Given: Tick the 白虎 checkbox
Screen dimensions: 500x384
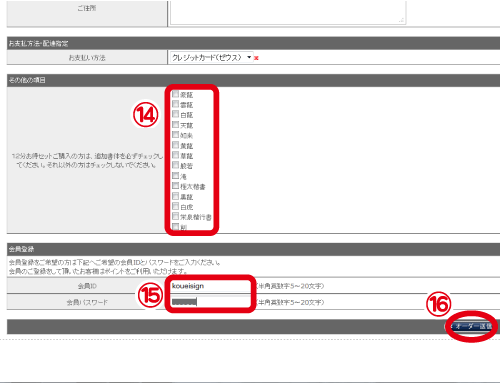Looking at the screenshot, I should (176, 206).
